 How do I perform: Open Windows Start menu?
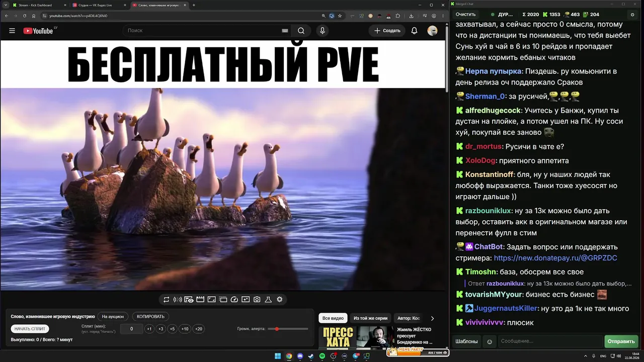click(x=278, y=356)
